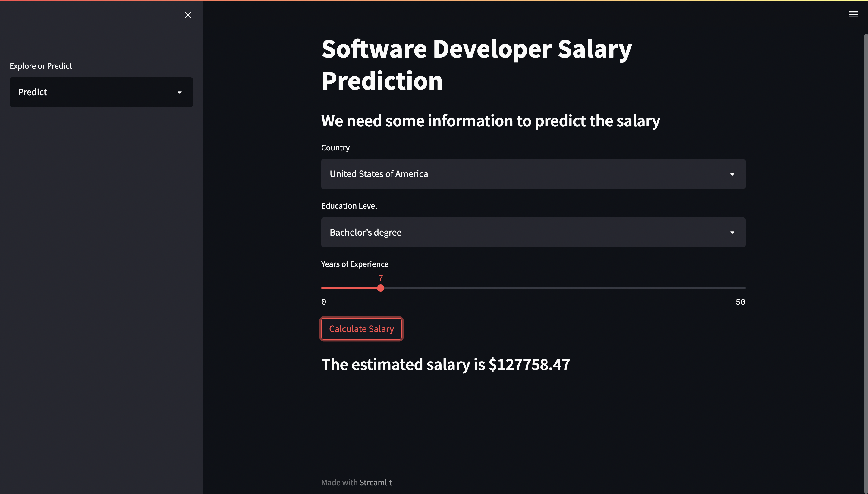
Task: Open app options from the three-line menu
Action: tap(853, 14)
